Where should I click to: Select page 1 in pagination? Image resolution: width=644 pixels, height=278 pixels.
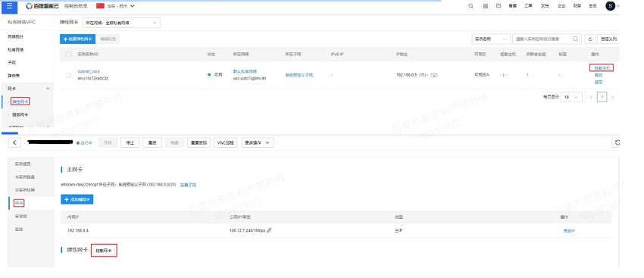[602, 97]
